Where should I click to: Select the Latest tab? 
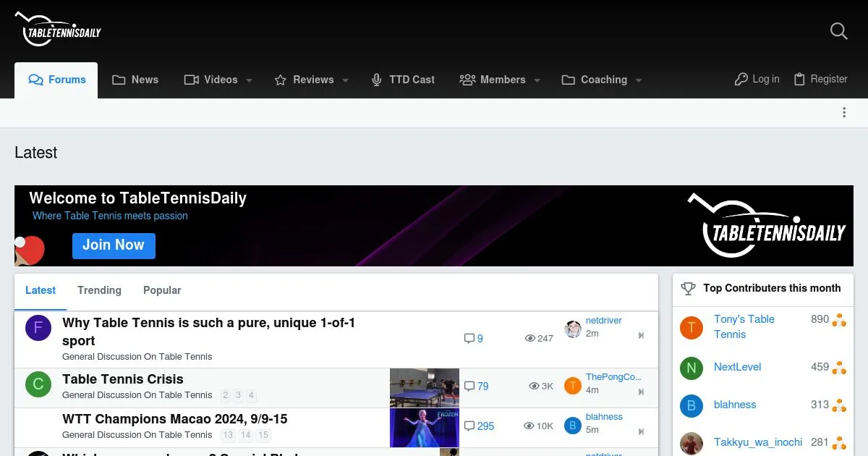pyautogui.click(x=41, y=290)
